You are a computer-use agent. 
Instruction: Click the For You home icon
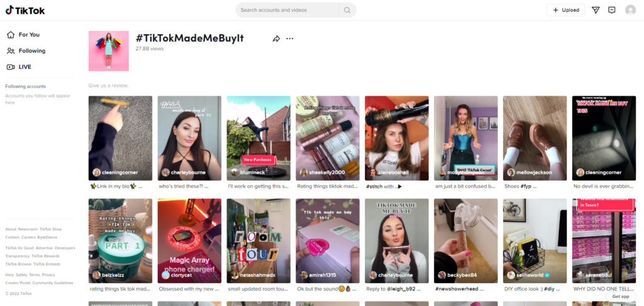coord(11,35)
